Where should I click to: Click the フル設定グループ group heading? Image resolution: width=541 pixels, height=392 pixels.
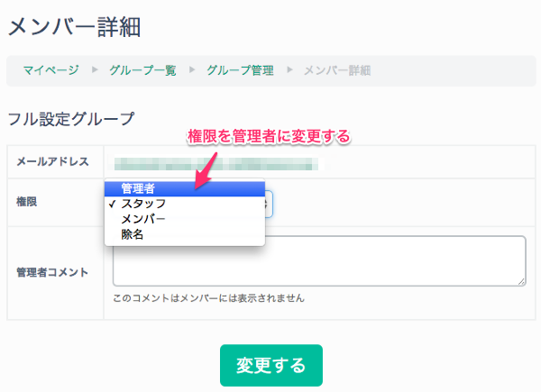pos(70,118)
